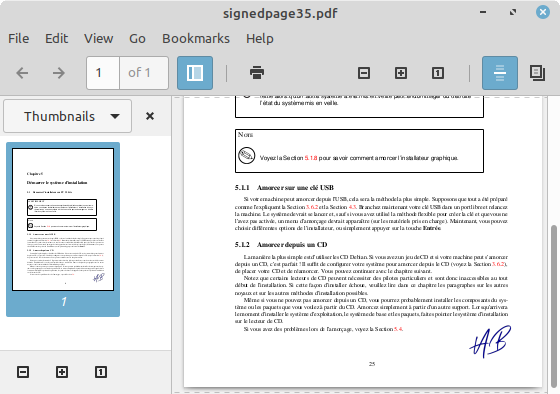This screenshot has width=560, height=394.
Task: Zoom in using main toolbar plus icon
Action: tap(401, 73)
